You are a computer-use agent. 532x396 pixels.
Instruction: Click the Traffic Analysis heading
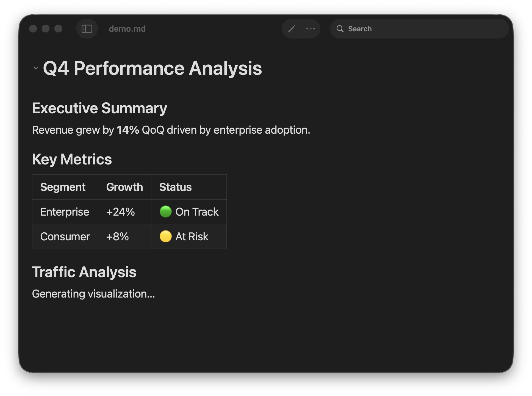[x=84, y=272]
